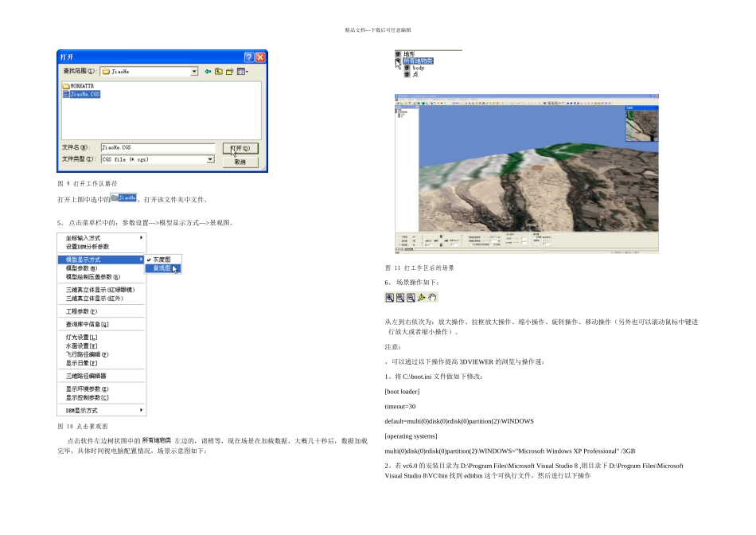Screen dimensions: 756x535
Task: Click 显示日晕 menu item
Action: click(x=101, y=363)
